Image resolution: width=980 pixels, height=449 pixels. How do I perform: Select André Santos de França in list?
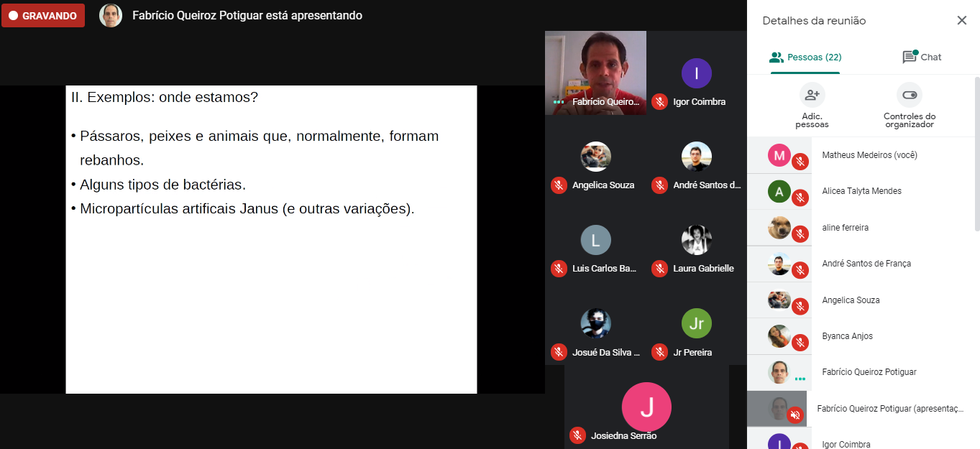[861, 264]
